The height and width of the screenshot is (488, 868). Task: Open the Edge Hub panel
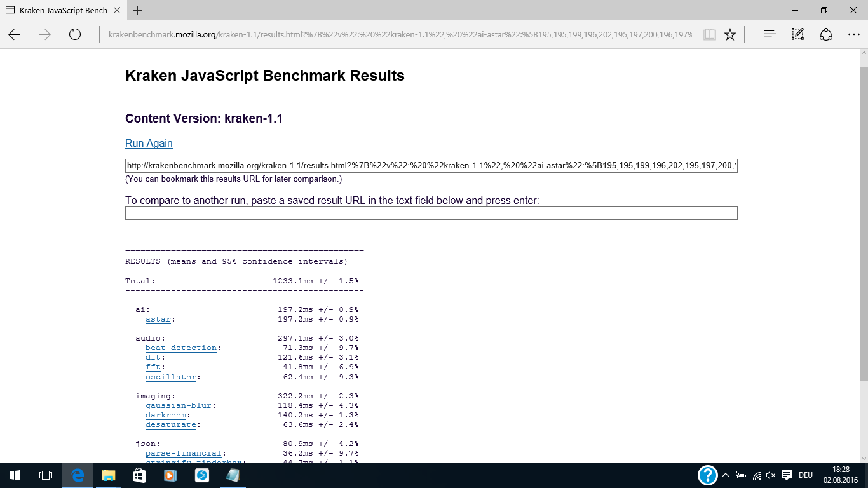click(770, 35)
